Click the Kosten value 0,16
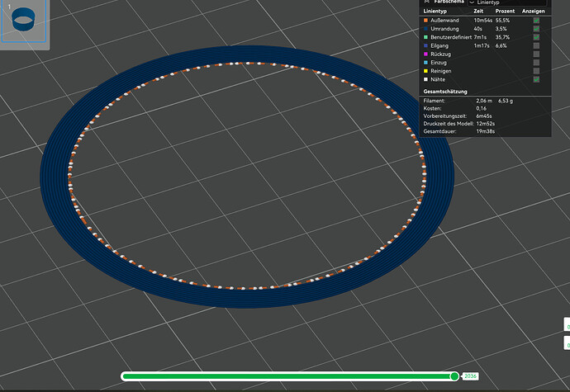Screen dimensions: 570x392 [x=481, y=108]
